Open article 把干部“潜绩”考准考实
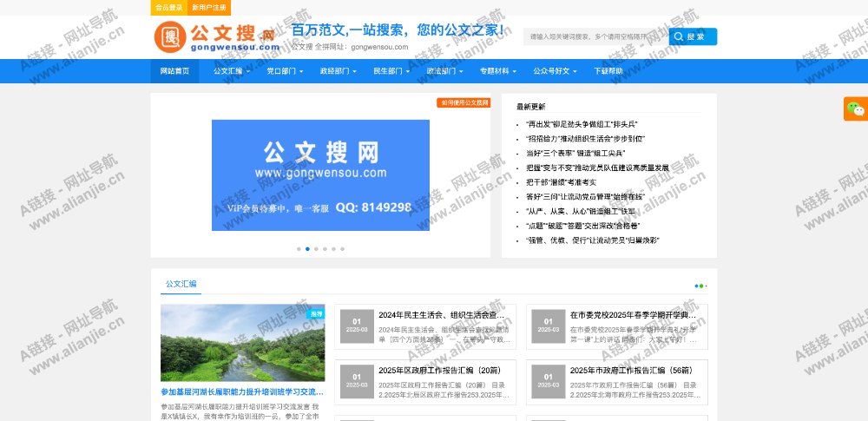This screenshot has height=421, width=868. point(561,181)
